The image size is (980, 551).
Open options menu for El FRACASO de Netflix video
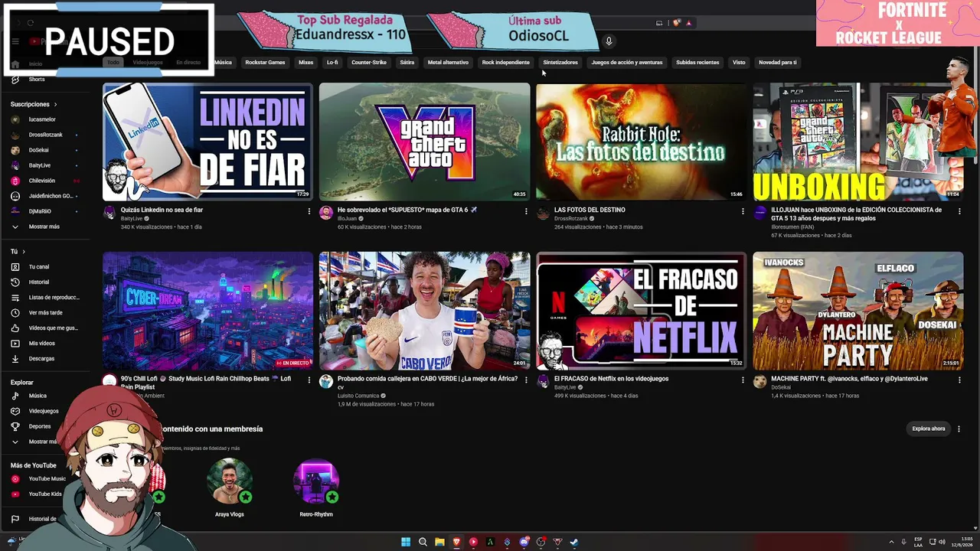click(743, 380)
